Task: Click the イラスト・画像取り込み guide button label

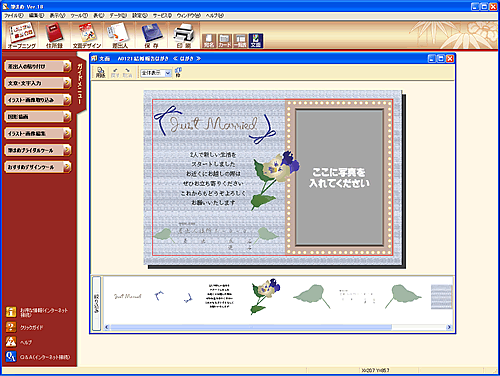Action: point(31,100)
